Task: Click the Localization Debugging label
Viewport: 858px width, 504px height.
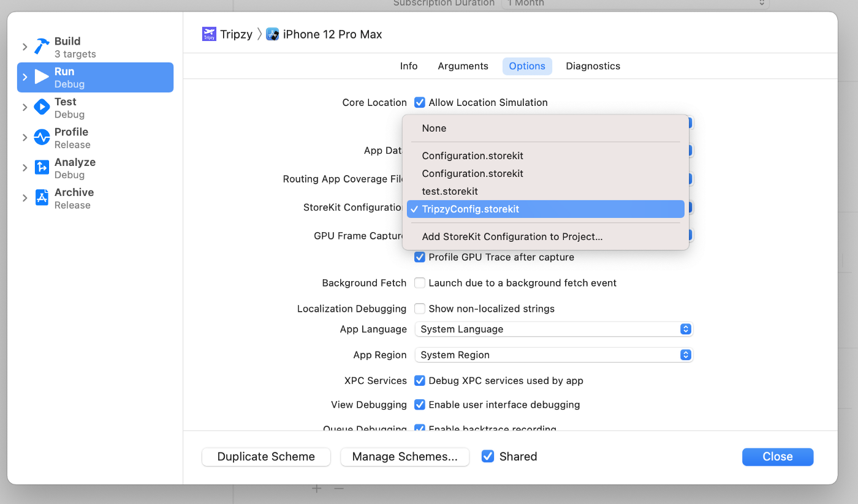Action: coord(352,309)
